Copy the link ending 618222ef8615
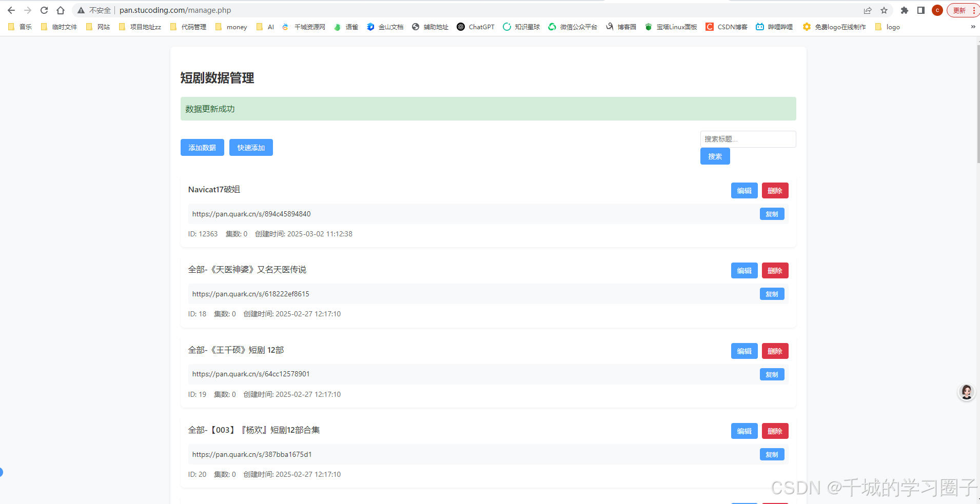This screenshot has width=980, height=504. pos(772,294)
